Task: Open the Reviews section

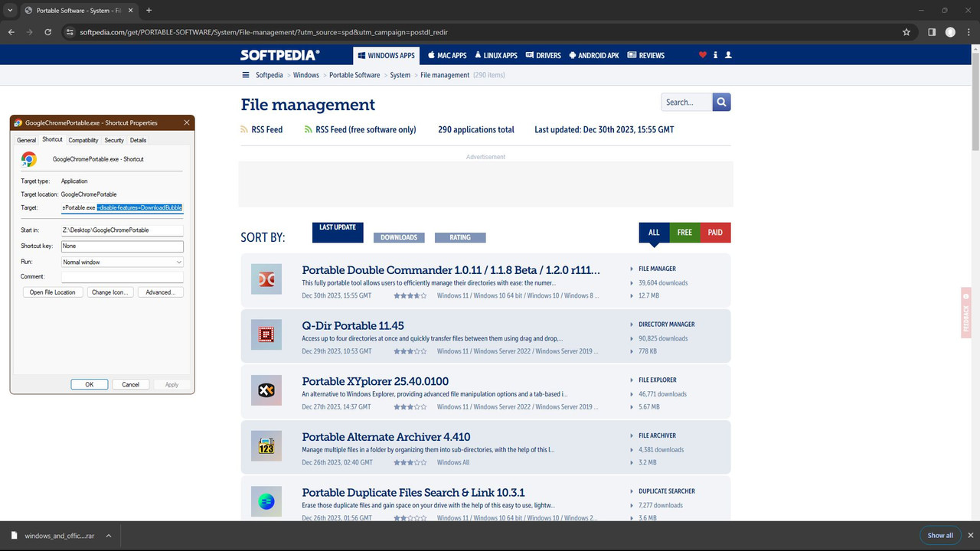Action: point(646,55)
